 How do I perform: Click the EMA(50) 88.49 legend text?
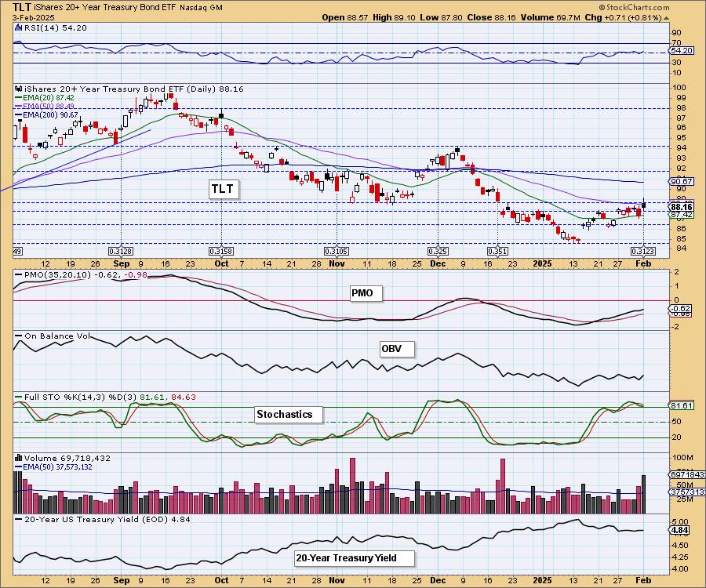[x=49, y=106]
